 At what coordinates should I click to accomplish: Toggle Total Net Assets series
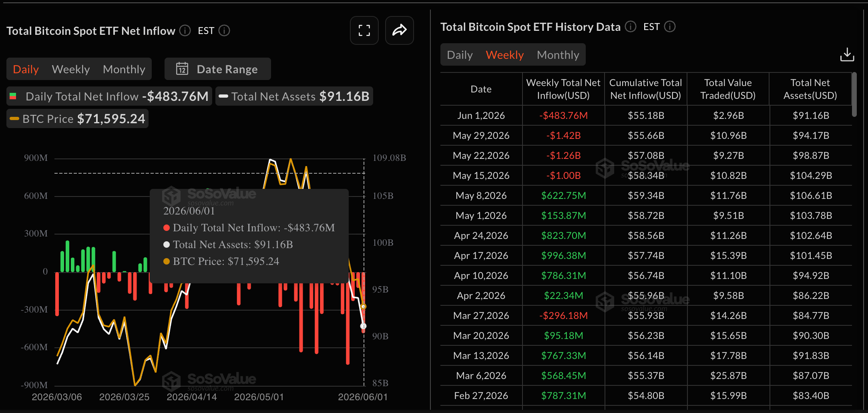294,96
